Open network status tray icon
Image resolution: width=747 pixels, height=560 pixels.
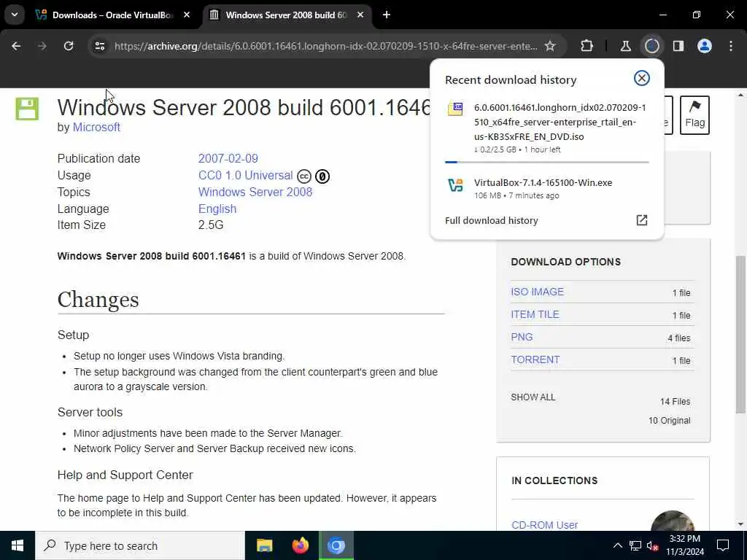[635, 545]
